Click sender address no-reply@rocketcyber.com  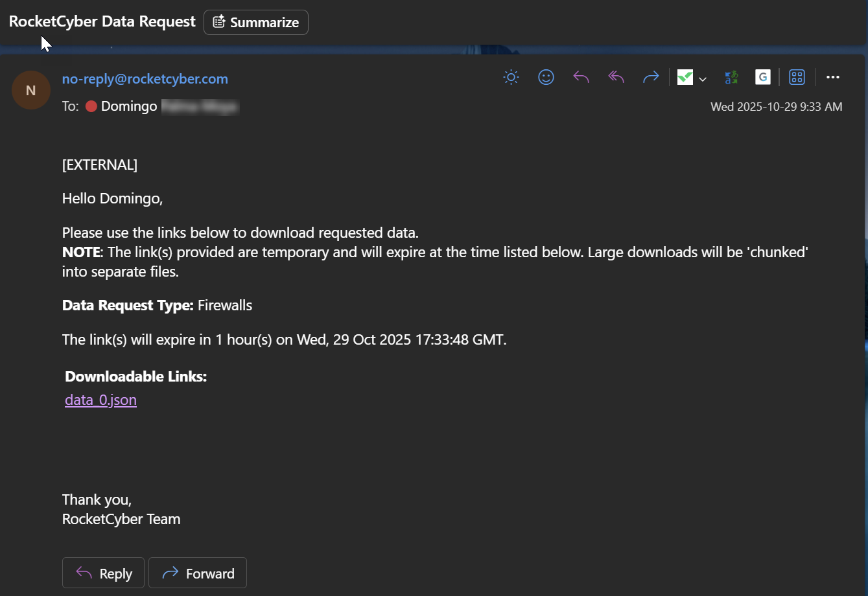click(145, 79)
